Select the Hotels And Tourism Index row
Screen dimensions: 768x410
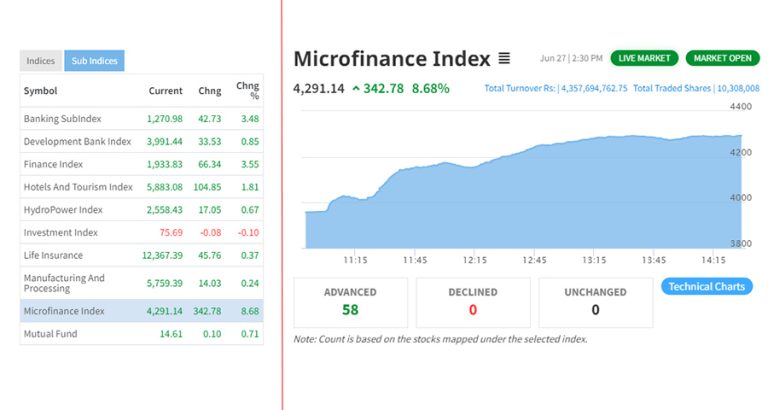click(x=142, y=187)
